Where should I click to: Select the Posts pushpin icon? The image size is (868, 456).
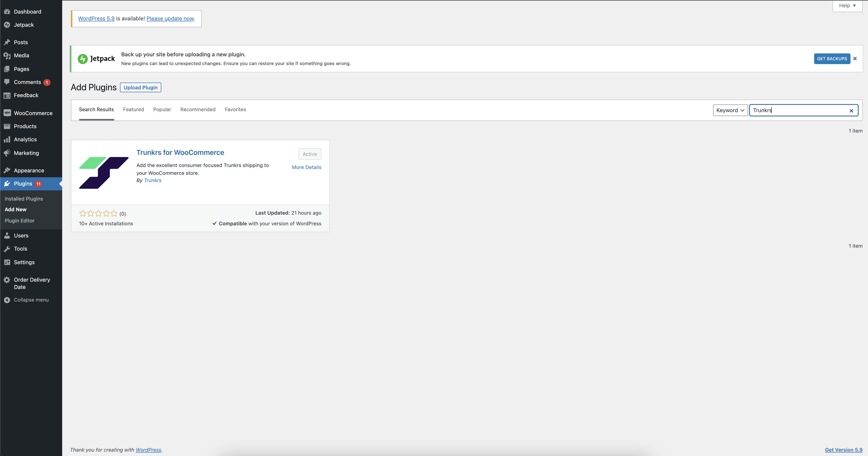click(7, 42)
